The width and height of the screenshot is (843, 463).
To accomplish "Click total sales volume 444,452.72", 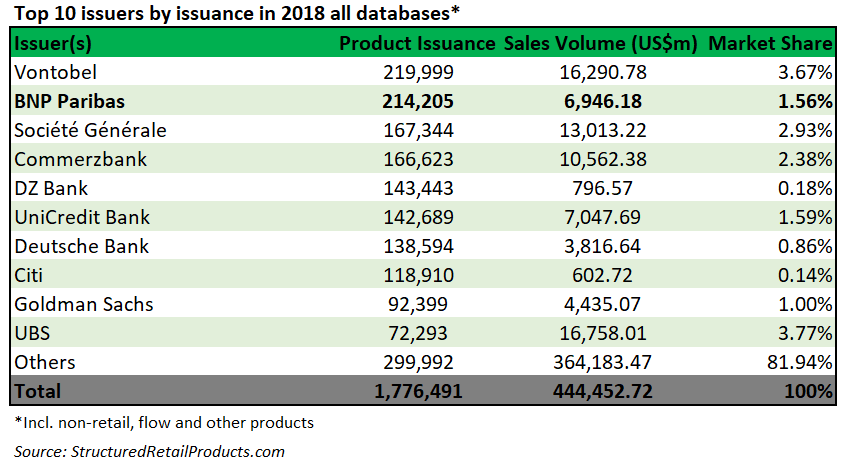I will pyautogui.click(x=603, y=391).
